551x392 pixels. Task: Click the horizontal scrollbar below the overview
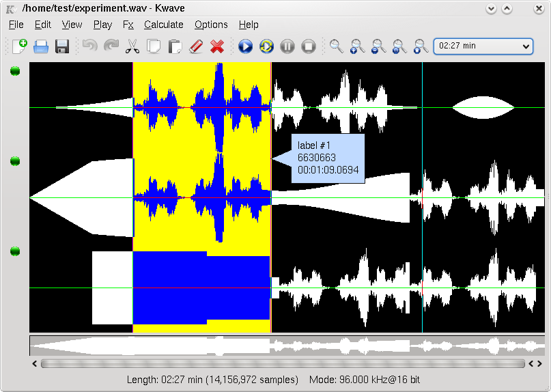283,364
